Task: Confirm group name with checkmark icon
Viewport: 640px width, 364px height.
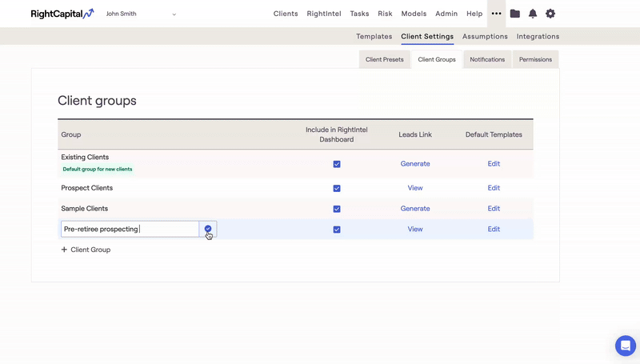Action: [208, 229]
